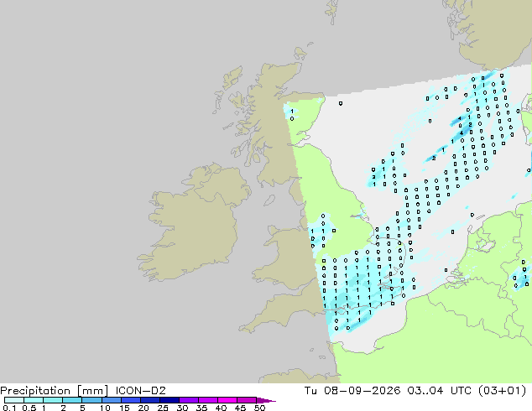Screen dimensions: 532x411
Task: Click the 50 mm legend arrow tip
Action: tap(266, 400)
